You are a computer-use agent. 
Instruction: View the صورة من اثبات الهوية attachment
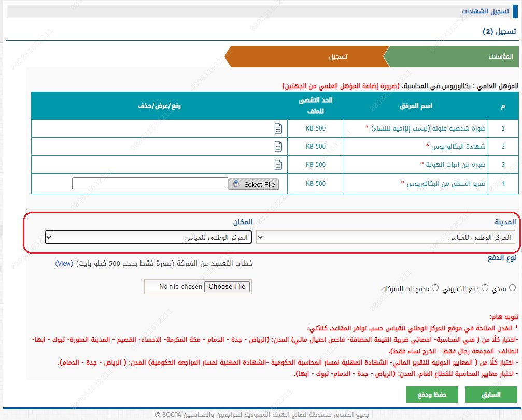point(278,164)
